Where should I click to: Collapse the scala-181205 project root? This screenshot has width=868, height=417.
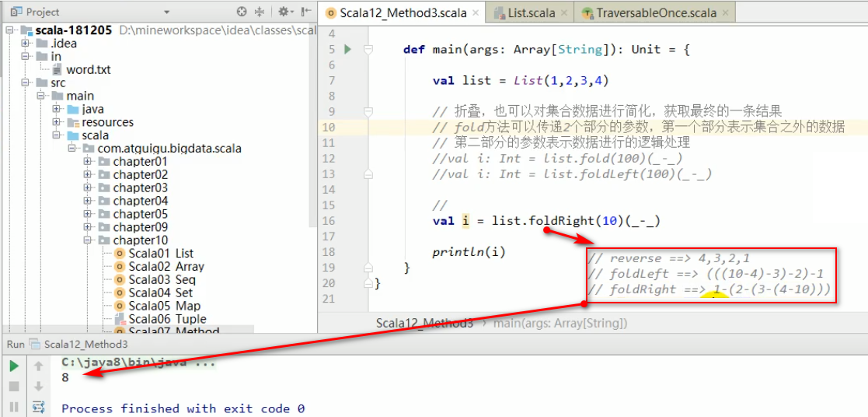tap(9, 30)
